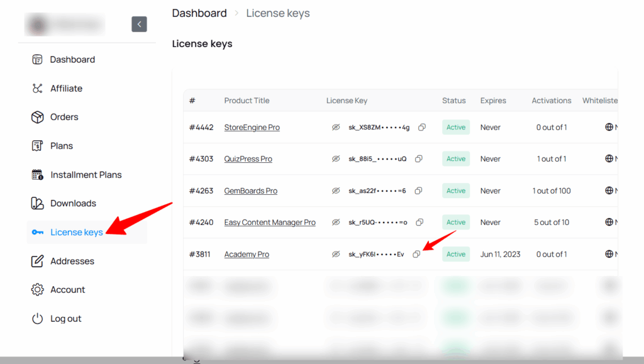
Task: Click the masked key sk_XS8ZM•••••4g
Action: pyautogui.click(x=379, y=127)
